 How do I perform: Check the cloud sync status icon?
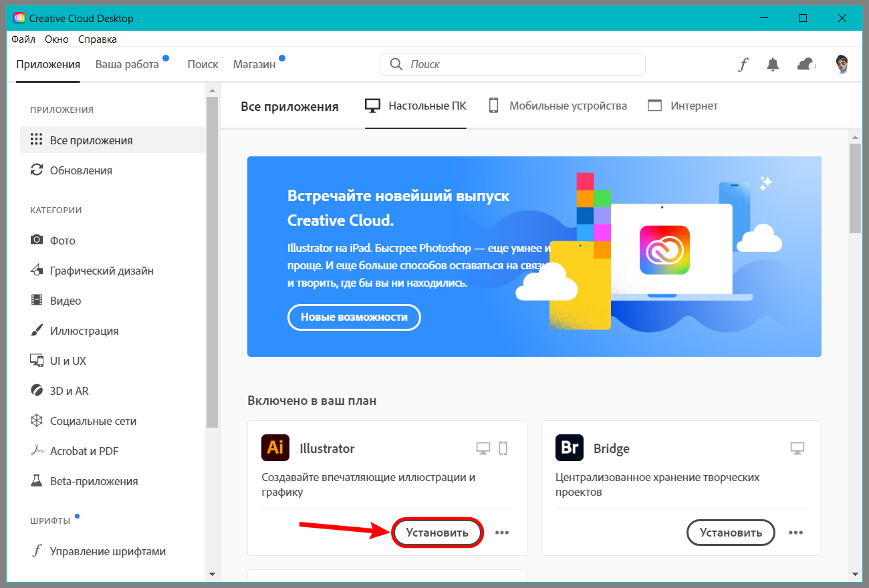807,65
